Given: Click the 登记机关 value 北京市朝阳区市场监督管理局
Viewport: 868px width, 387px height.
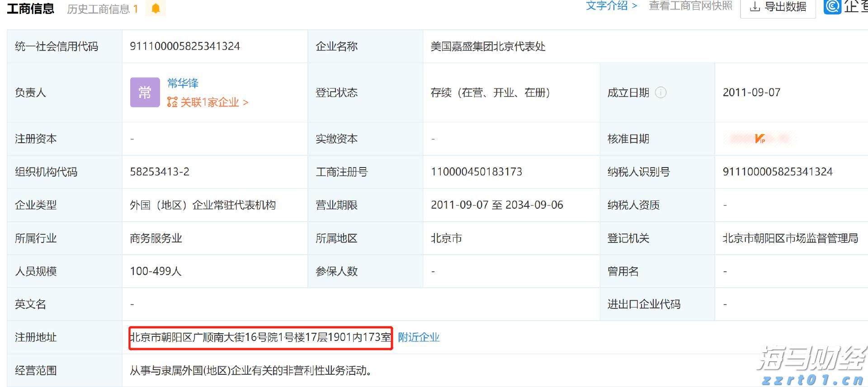Looking at the screenshot, I should (790, 238).
